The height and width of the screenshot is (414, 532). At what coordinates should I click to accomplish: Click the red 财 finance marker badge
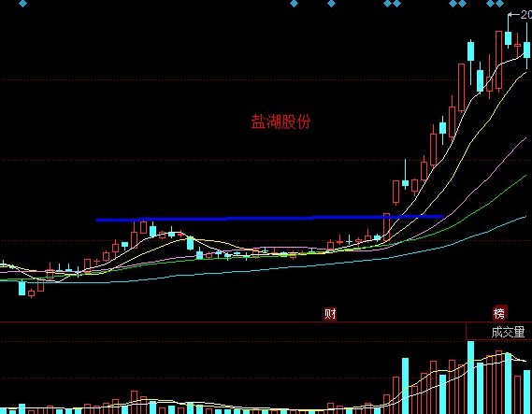pos(330,314)
